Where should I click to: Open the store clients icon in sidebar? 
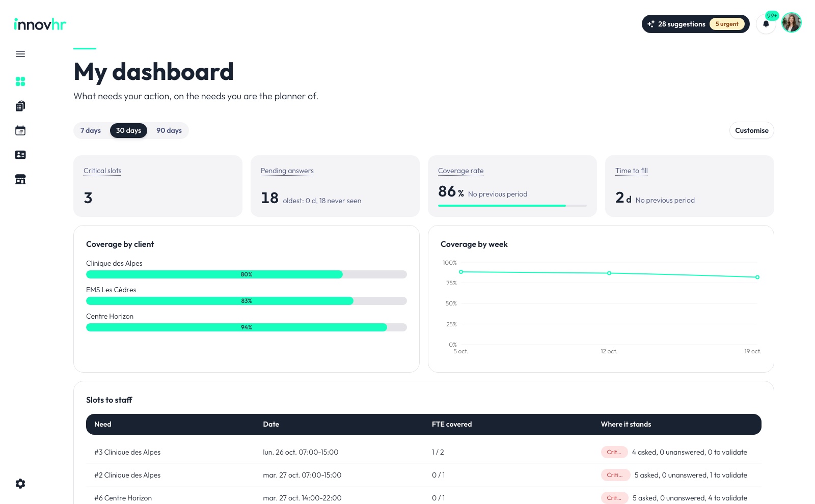coord(20,179)
